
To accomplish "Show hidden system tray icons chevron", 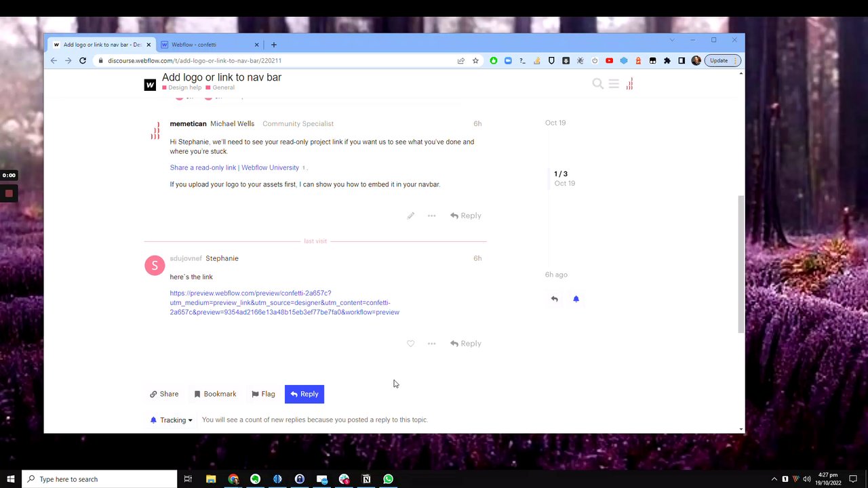I will (774, 479).
